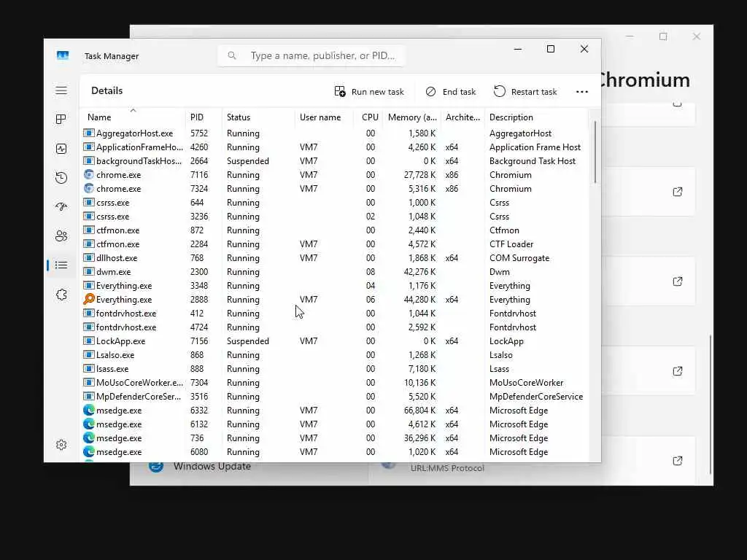The image size is (747, 560).
Task: Select the fontdrvhost.exe row with PID 412
Action: click(333, 314)
